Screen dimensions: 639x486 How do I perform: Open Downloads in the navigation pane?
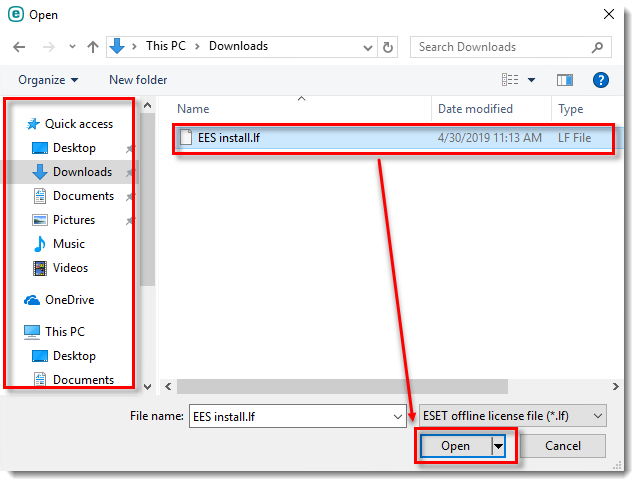(82, 172)
